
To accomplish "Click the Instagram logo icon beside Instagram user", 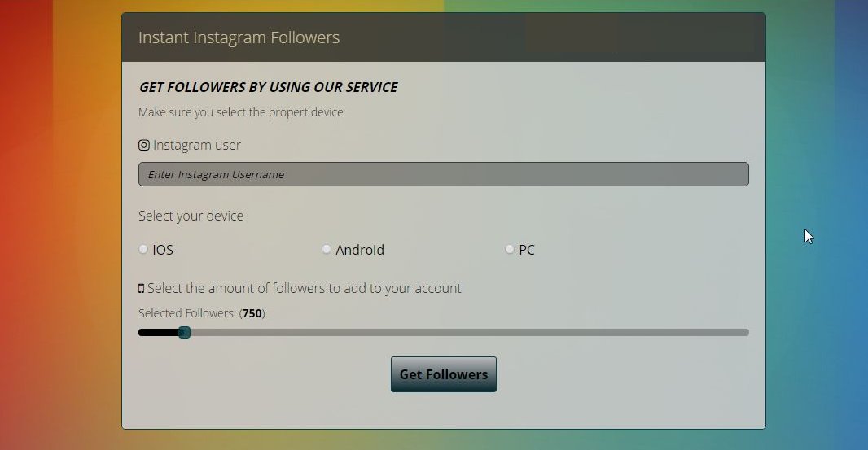I will pos(144,145).
